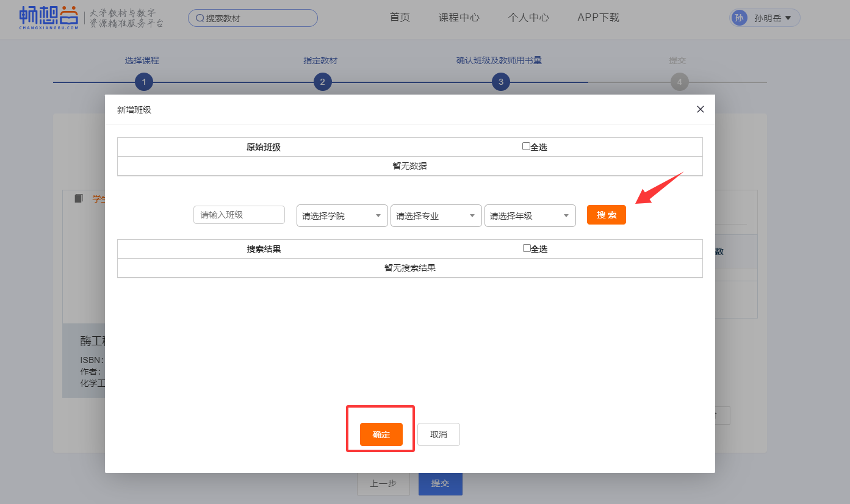Click the user avatar icon 孙
The image size is (850, 504).
coord(739,18)
